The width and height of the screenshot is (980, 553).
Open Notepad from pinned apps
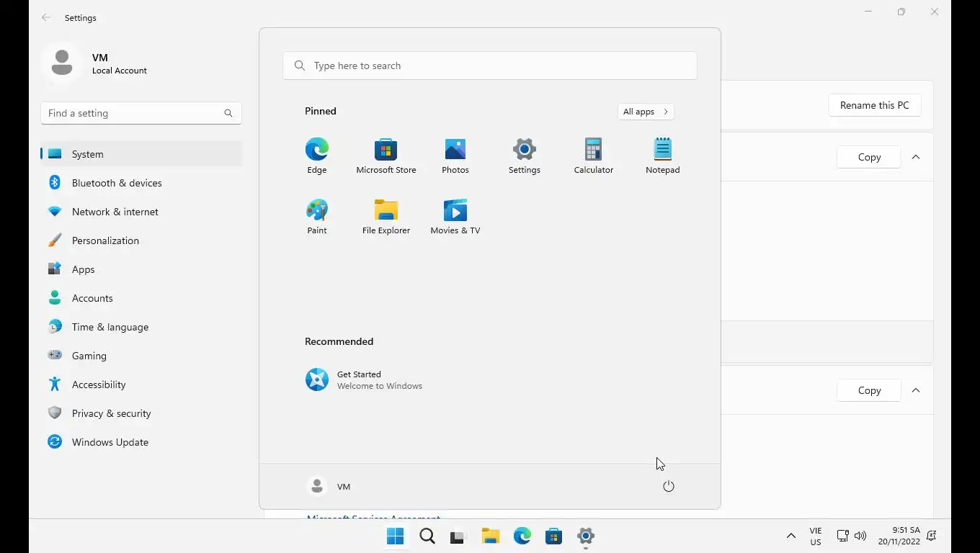click(663, 156)
